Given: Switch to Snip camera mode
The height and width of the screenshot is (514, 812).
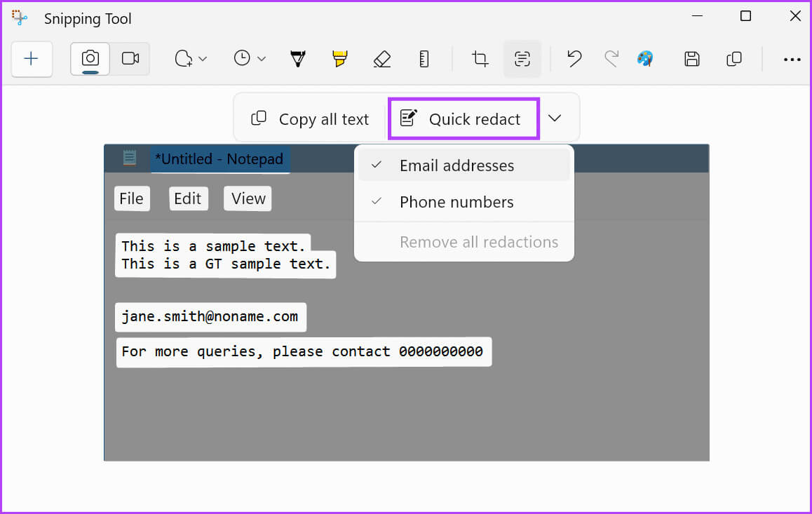Looking at the screenshot, I should 90,59.
